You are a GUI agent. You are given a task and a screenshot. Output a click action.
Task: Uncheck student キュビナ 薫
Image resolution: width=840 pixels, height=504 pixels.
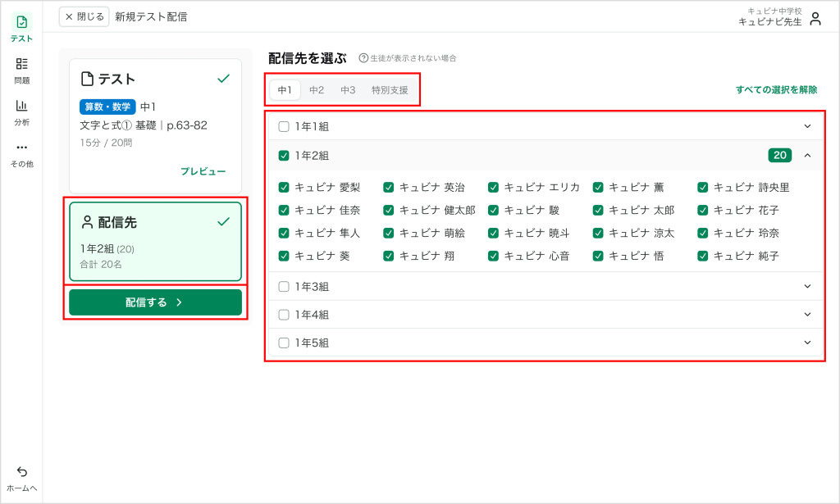click(x=598, y=188)
